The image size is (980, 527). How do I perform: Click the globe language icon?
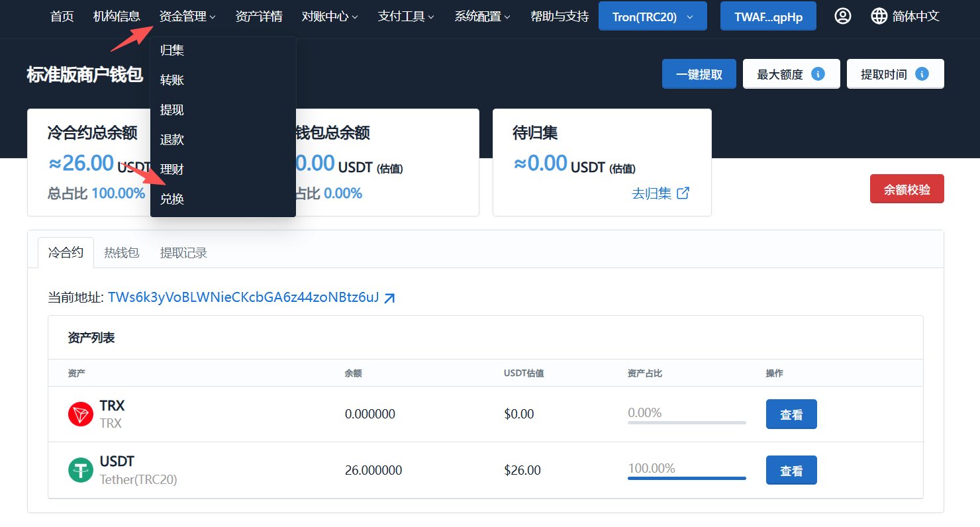point(879,17)
